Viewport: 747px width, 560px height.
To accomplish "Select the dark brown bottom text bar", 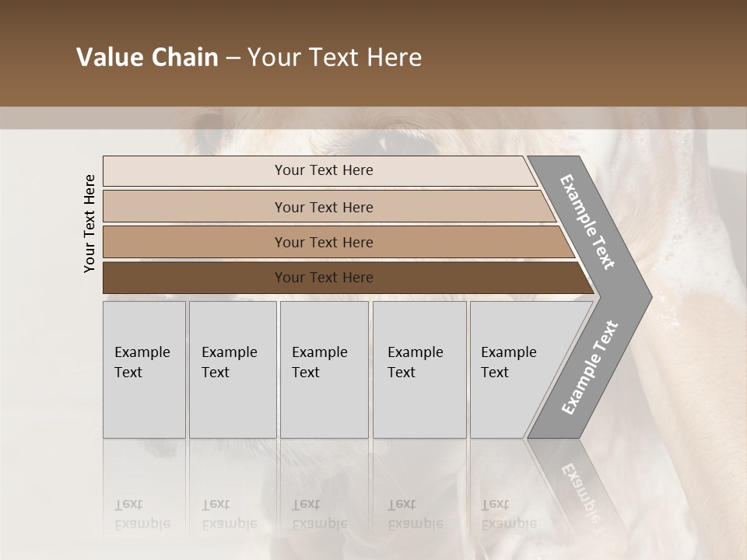I will [195, 278].
